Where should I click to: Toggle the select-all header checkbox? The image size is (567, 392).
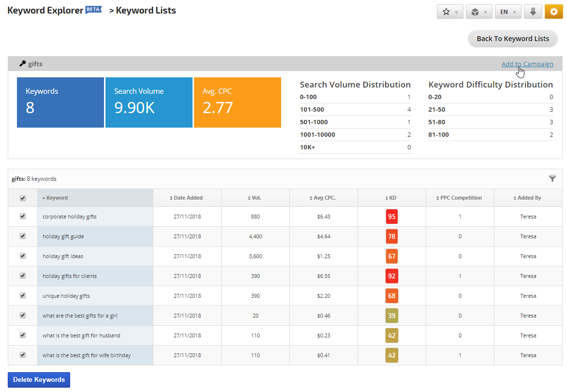pyautogui.click(x=23, y=198)
